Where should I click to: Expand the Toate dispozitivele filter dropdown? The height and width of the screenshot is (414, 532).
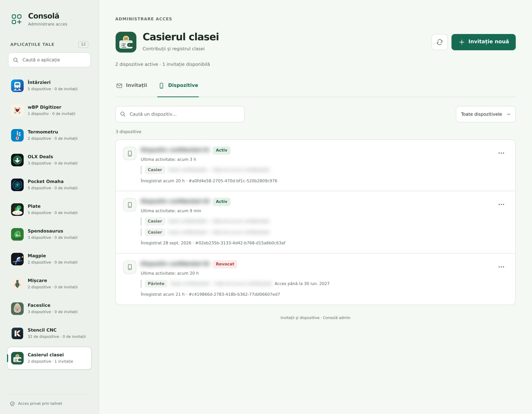tap(485, 114)
